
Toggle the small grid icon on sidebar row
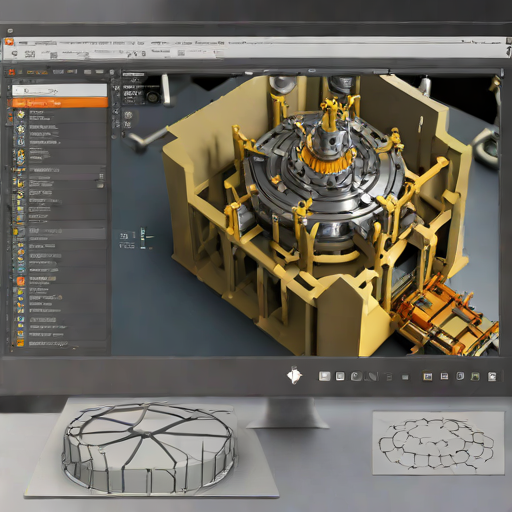coord(101,176)
